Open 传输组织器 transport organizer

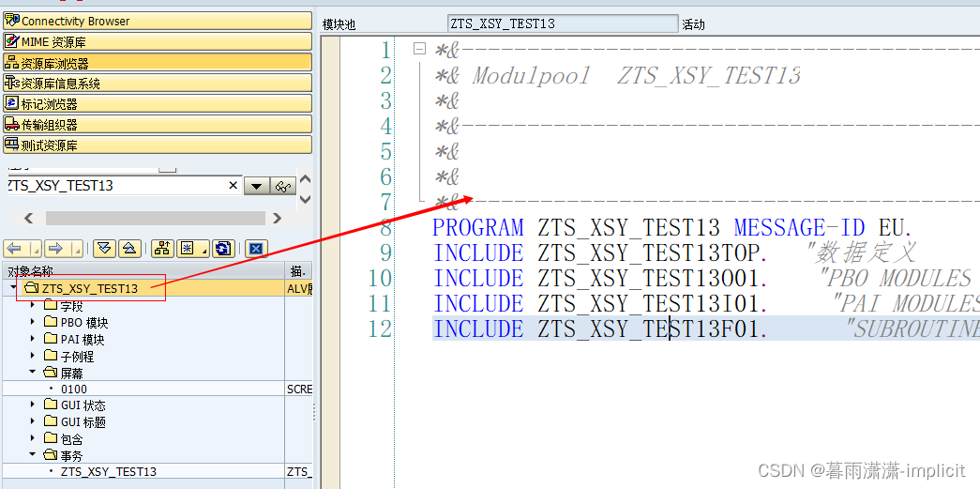pos(157,124)
